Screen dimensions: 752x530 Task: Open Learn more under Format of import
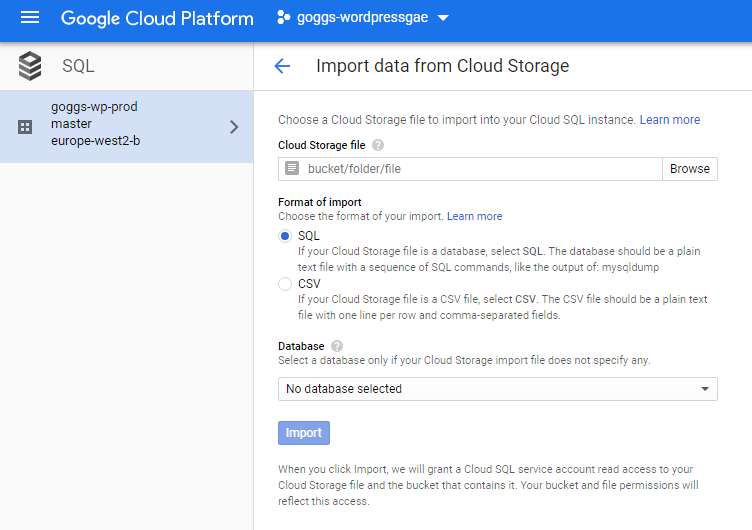pyautogui.click(x=474, y=216)
